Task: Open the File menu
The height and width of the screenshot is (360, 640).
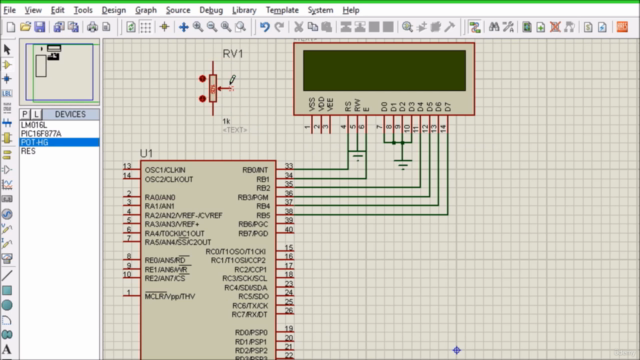Action: pyautogui.click(x=9, y=10)
